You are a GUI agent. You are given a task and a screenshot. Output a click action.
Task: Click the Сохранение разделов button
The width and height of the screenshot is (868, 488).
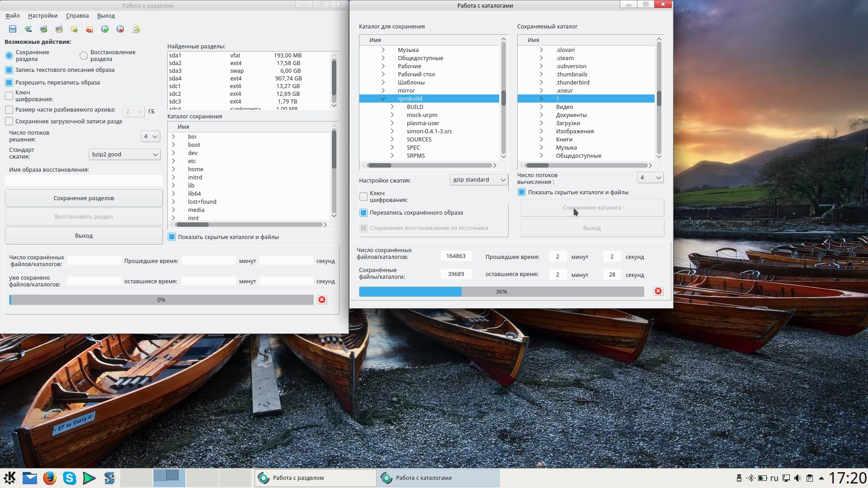84,198
